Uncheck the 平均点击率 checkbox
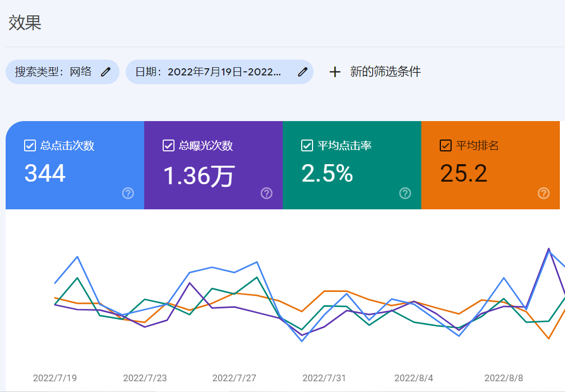565x392 pixels. pyautogui.click(x=307, y=146)
